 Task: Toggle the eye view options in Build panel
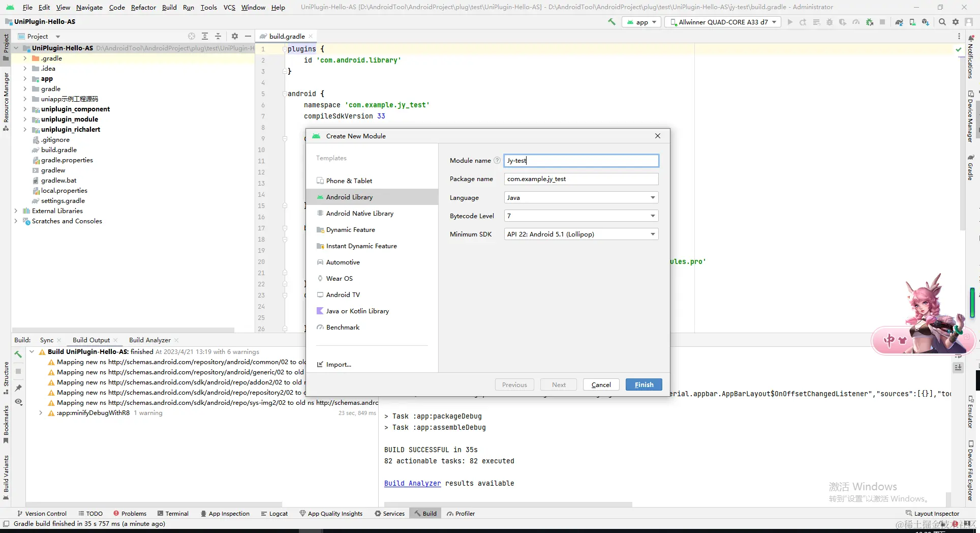coord(18,402)
